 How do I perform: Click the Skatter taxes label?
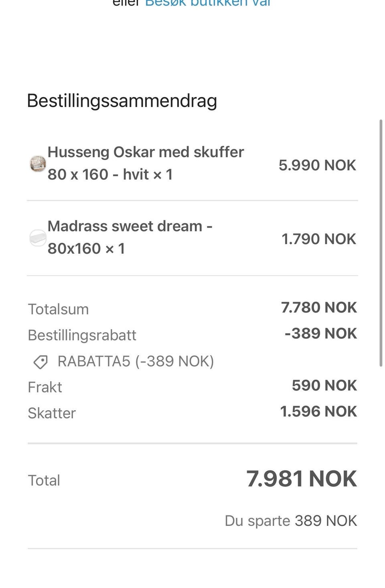[x=52, y=413]
